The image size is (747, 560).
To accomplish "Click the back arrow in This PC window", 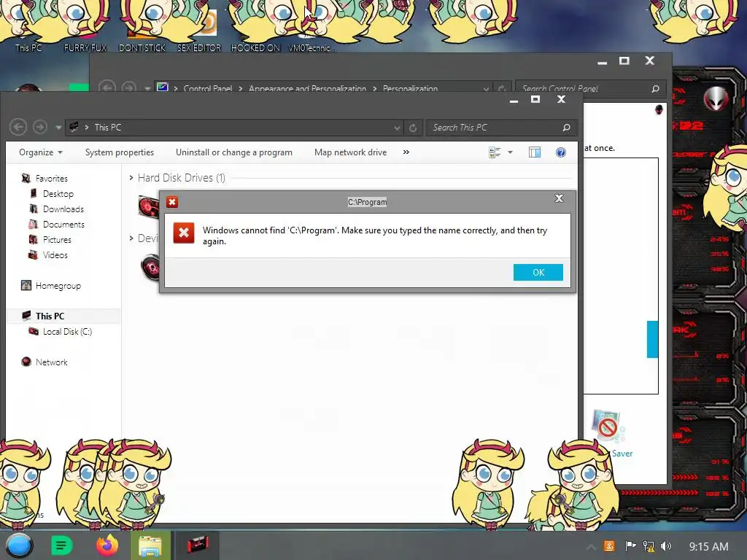I will pos(18,127).
